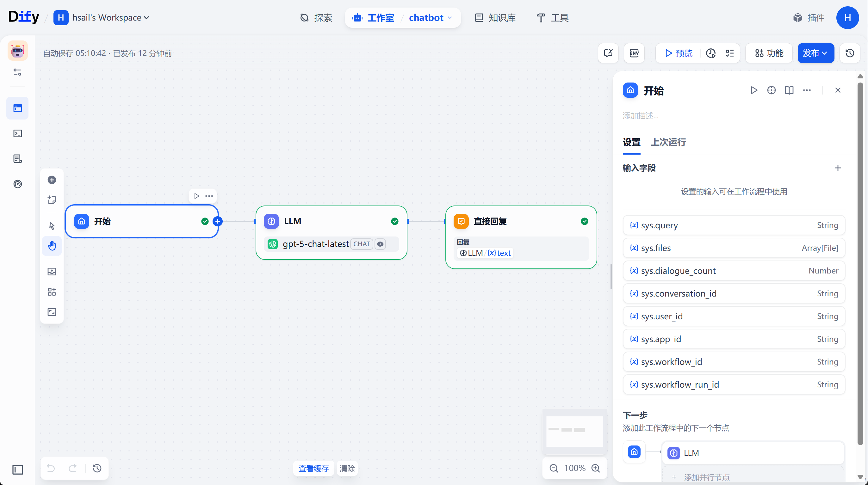
Task: Click the clear button beside view cache
Action: [347, 468]
